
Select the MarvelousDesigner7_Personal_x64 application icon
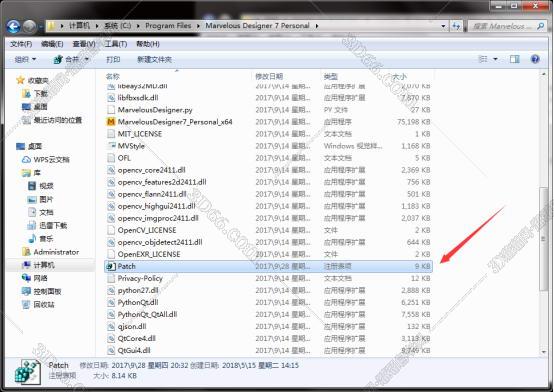(111, 122)
